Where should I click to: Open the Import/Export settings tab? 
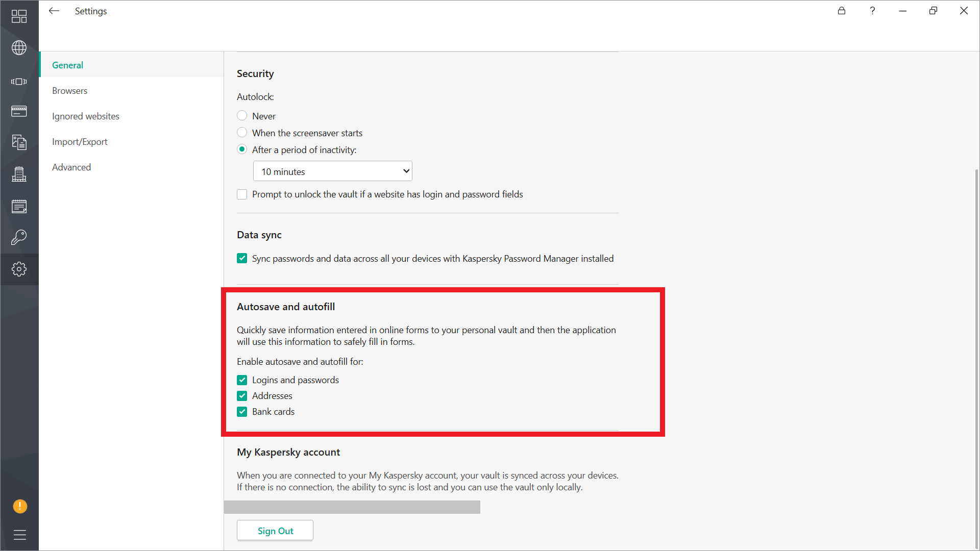coord(80,142)
